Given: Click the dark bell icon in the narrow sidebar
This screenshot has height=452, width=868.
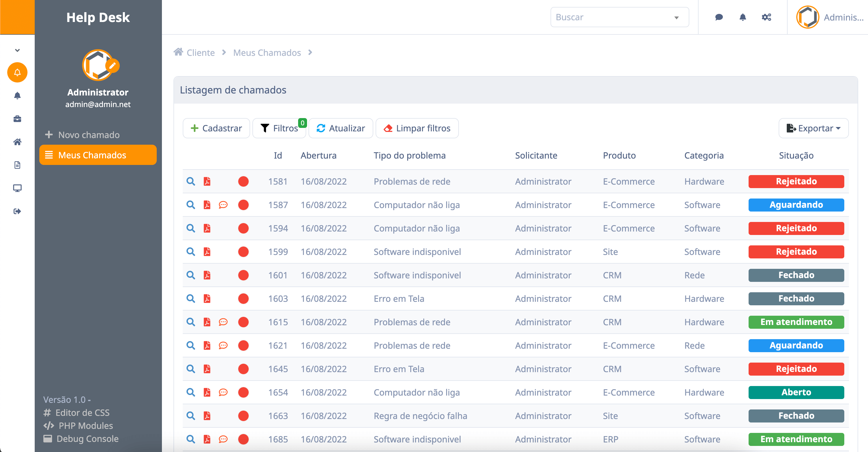Looking at the screenshot, I should (17, 95).
